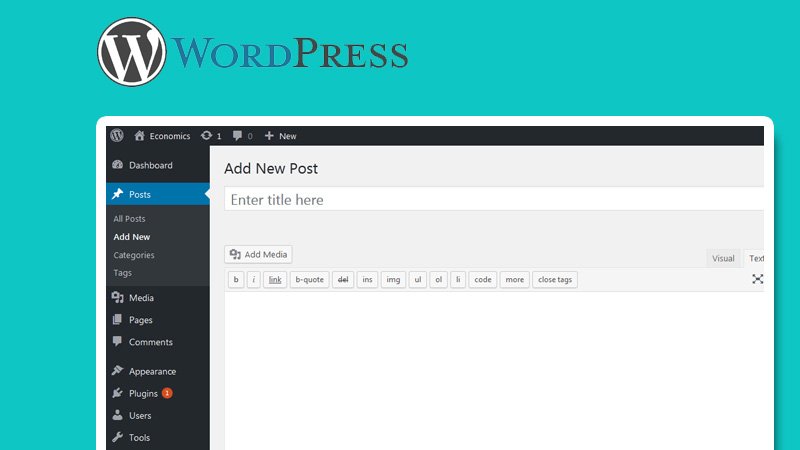
Task: Click the orange Plugins update badge
Action: click(167, 393)
